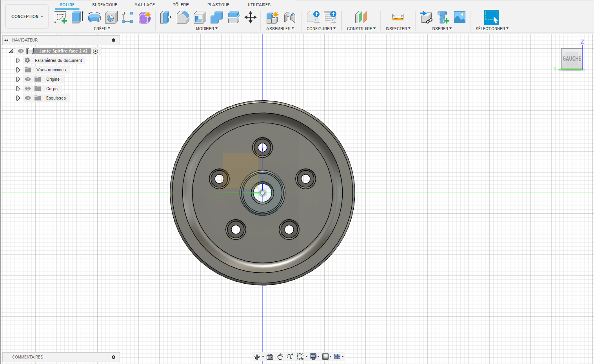The width and height of the screenshot is (594, 364).
Task: Expand Paramètres du document node
Action: coord(18,60)
